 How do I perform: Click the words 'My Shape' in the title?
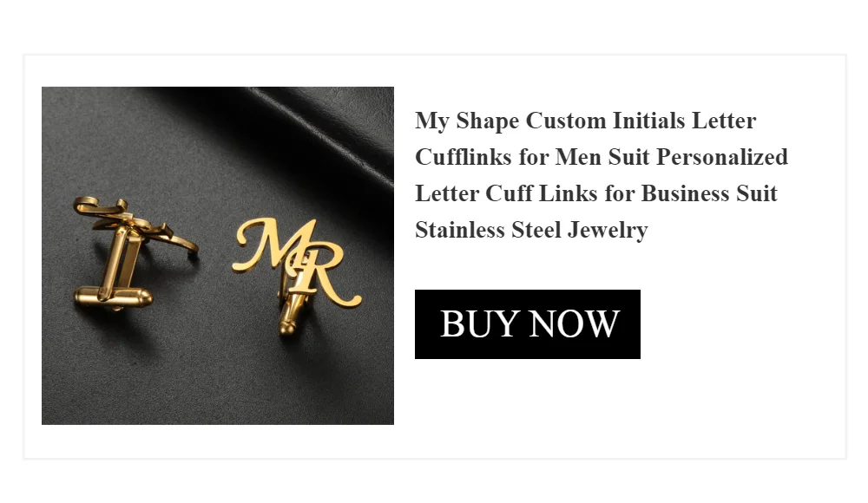[x=467, y=121]
